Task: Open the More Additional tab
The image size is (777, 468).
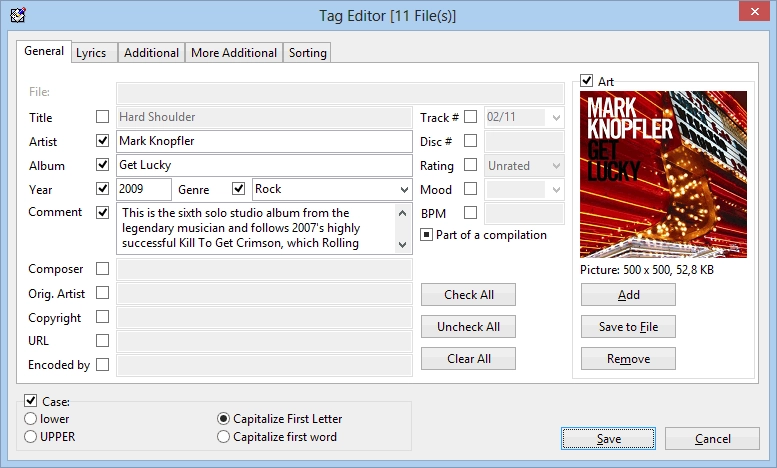Action: click(x=234, y=53)
